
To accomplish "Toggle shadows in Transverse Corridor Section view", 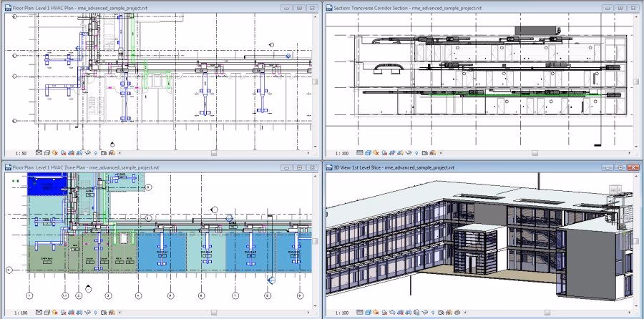I will (x=384, y=153).
